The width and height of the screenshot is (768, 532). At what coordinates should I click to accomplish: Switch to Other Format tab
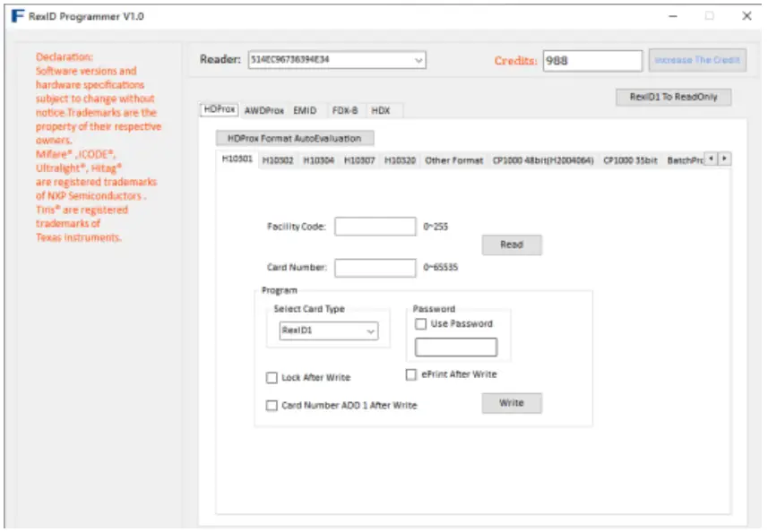coord(454,160)
